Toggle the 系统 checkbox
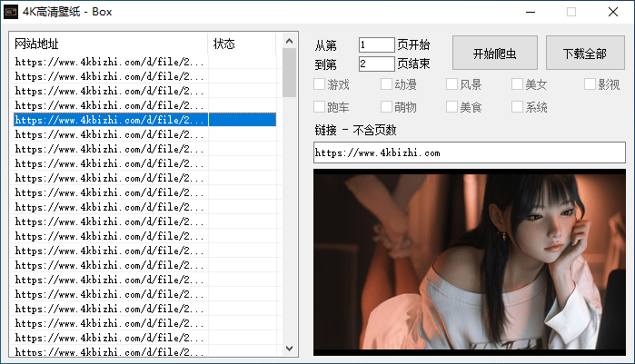The width and height of the screenshot is (635, 364). 517,107
